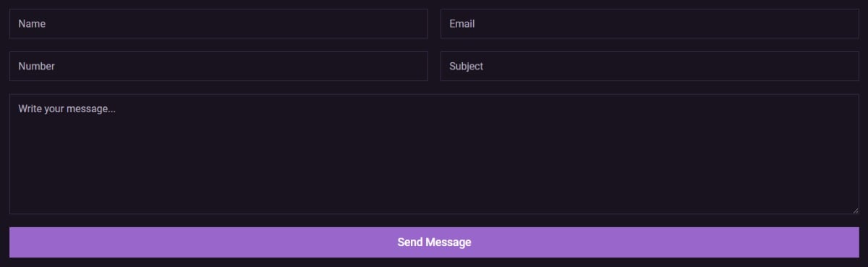The width and height of the screenshot is (868, 267).
Task: Activate the phone Number field
Action: [218, 66]
